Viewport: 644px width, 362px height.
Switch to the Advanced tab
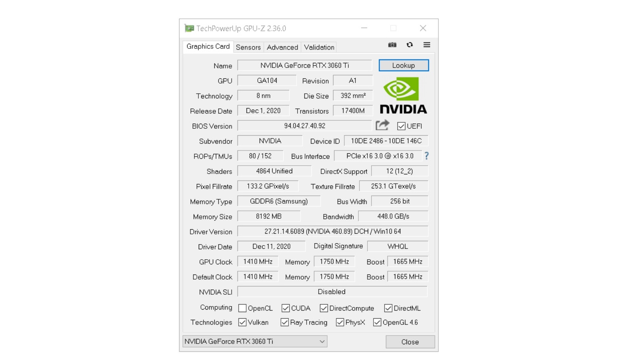point(282,47)
